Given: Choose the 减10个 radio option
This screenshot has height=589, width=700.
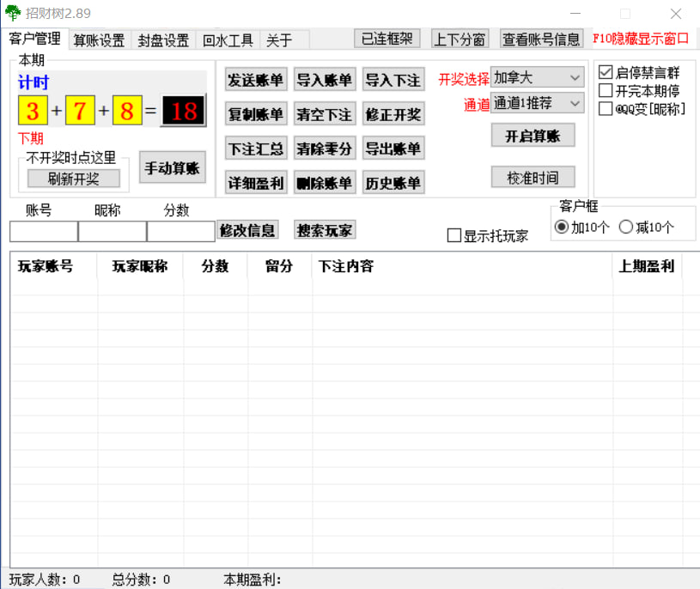Looking at the screenshot, I should 626,227.
